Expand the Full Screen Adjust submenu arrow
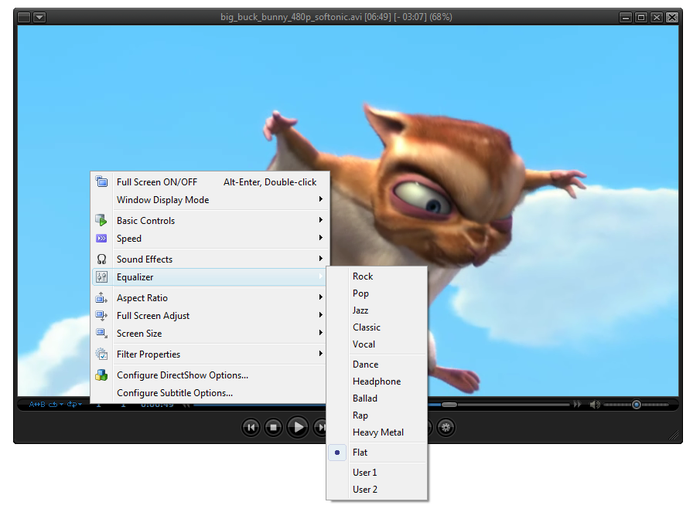 click(x=321, y=315)
